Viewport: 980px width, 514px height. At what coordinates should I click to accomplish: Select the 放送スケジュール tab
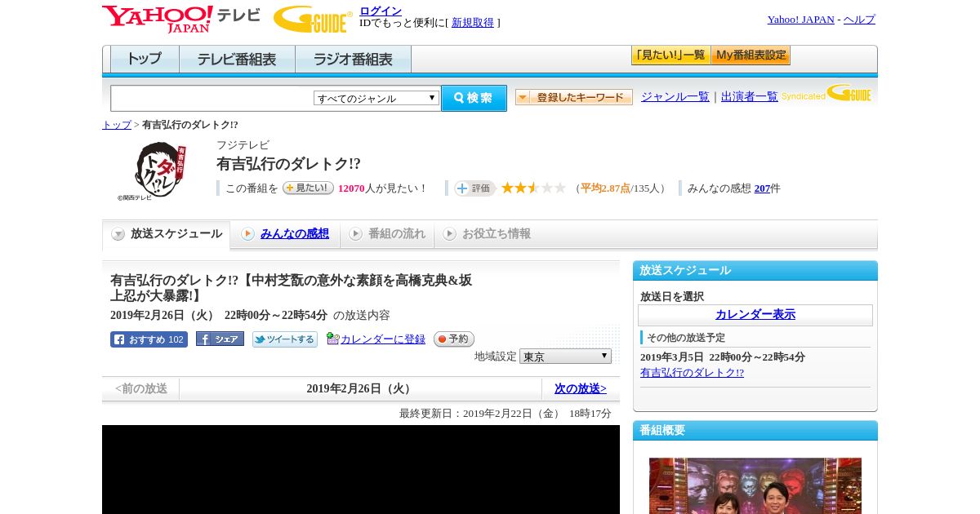click(167, 234)
